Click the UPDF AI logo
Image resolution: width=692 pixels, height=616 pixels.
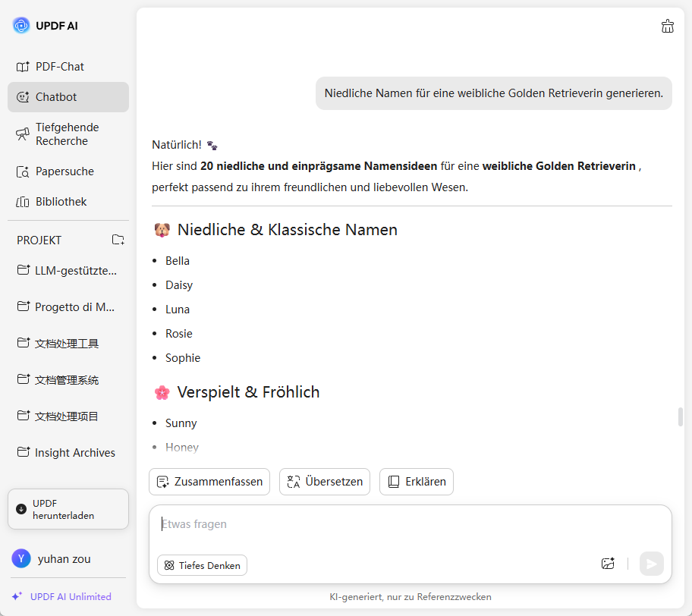(21, 26)
